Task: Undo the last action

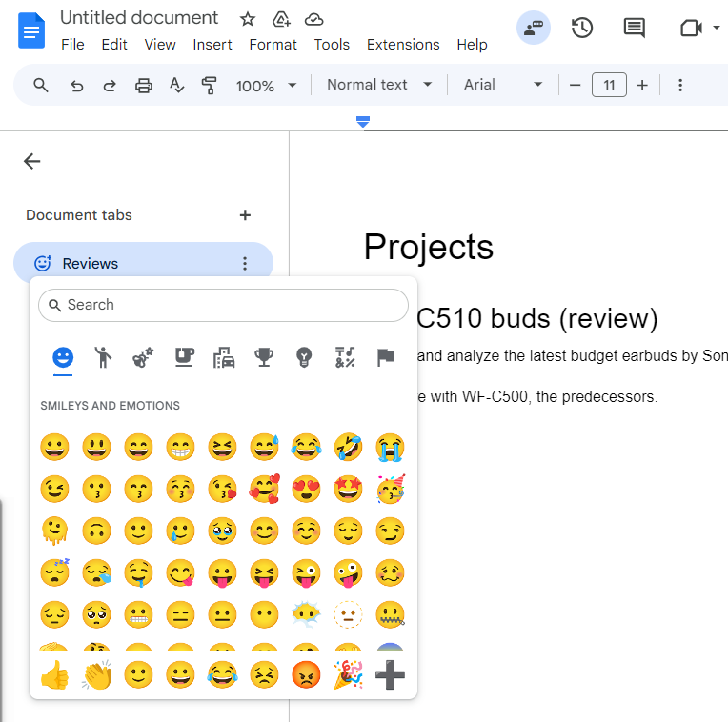Action: [76, 86]
